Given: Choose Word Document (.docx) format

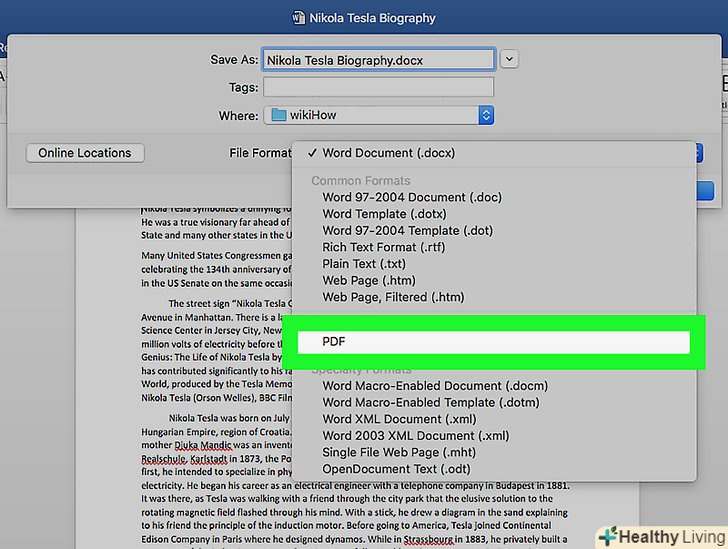Looking at the screenshot, I should [494, 153].
